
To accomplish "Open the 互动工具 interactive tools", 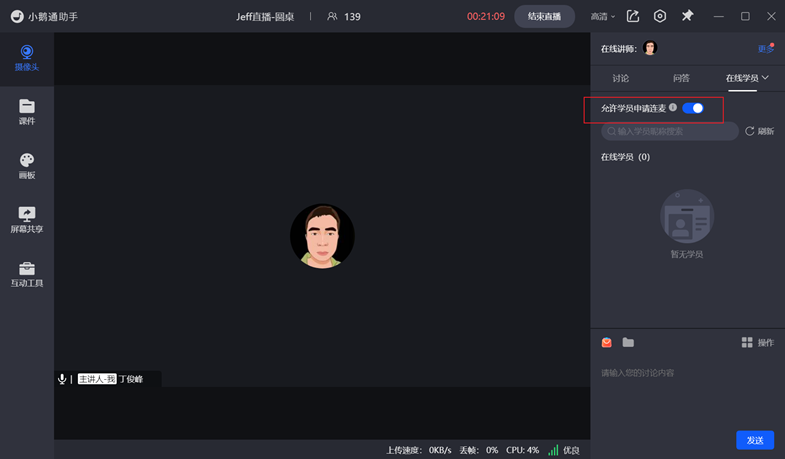I will [27, 274].
